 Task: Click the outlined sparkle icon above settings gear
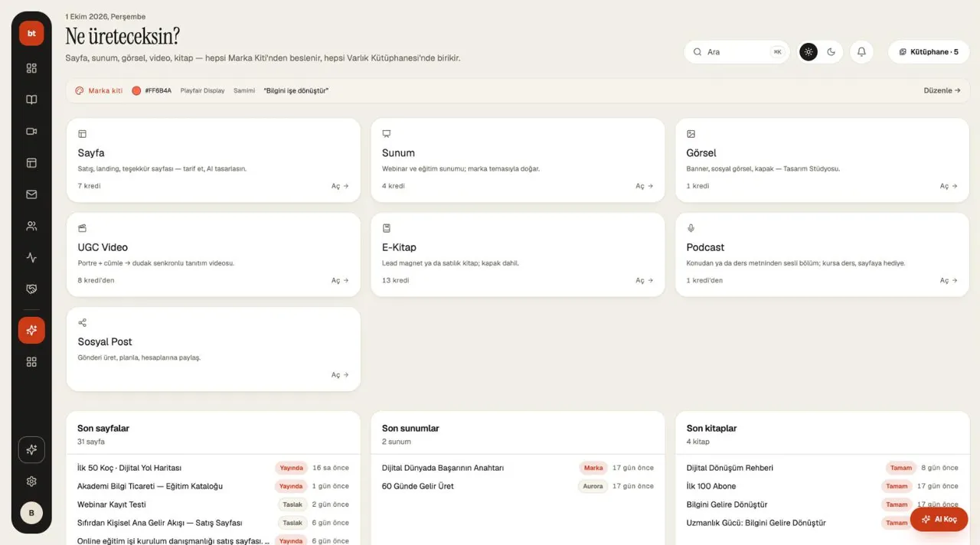tap(31, 450)
